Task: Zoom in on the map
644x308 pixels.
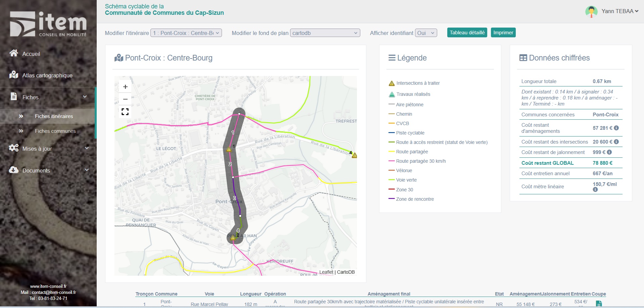Action: pos(125,87)
